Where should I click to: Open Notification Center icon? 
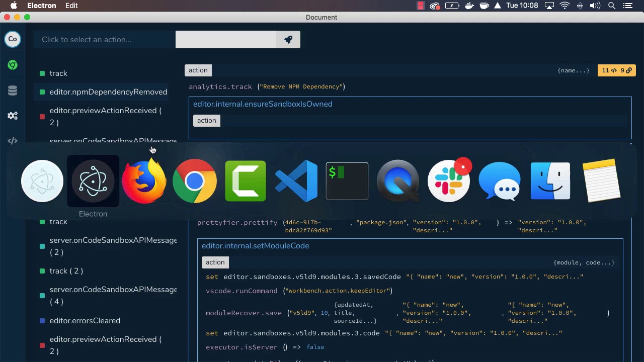point(627,6)
